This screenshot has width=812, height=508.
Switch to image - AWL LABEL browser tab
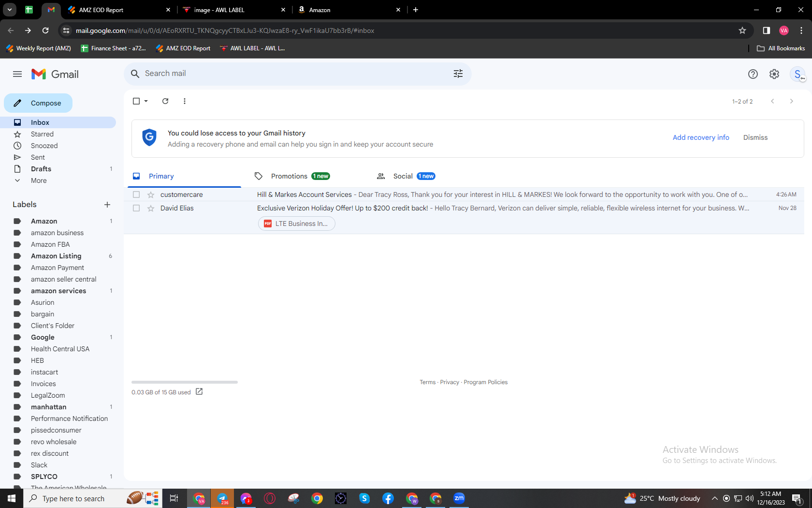tap(234, 10)
